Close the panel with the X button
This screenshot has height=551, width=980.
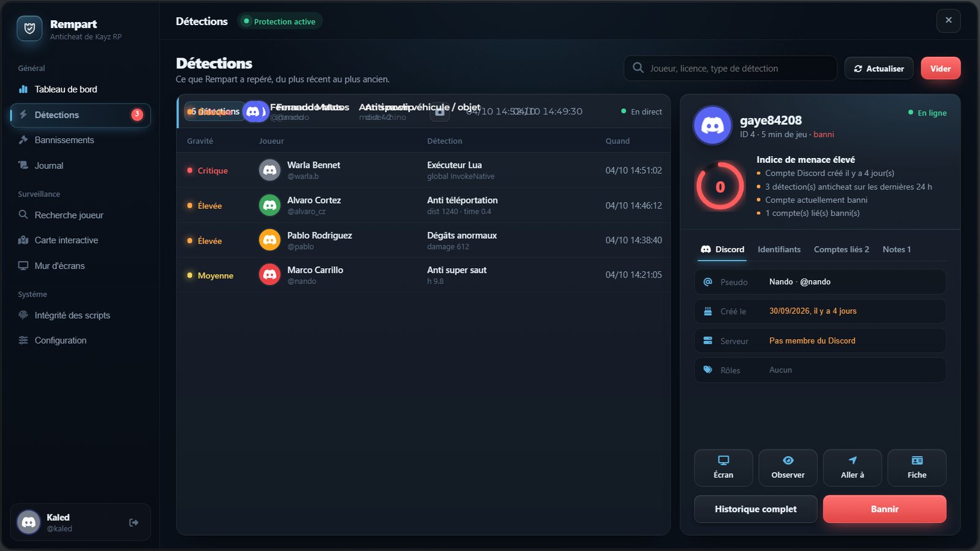[948, 20]
